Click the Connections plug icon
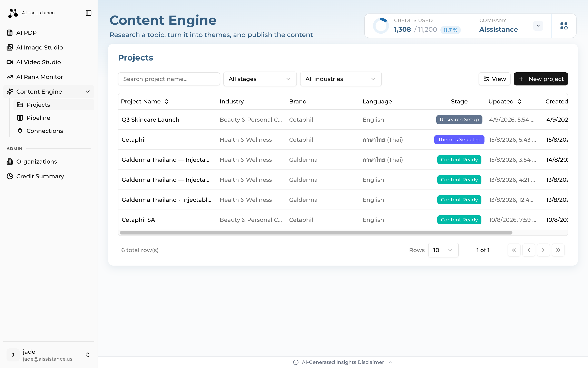 coord(20,131)
